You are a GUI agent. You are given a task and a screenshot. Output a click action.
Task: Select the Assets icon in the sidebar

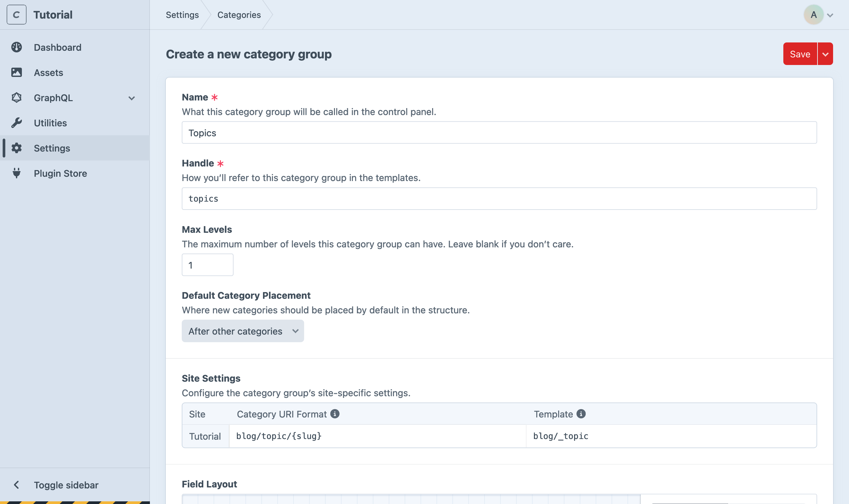[16, 72]
